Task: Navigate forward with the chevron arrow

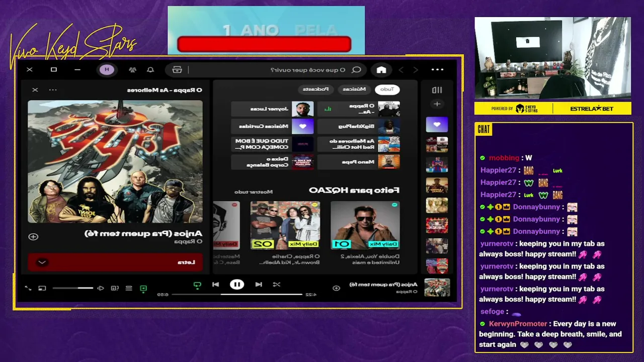Action: click(x=401, y=70)
